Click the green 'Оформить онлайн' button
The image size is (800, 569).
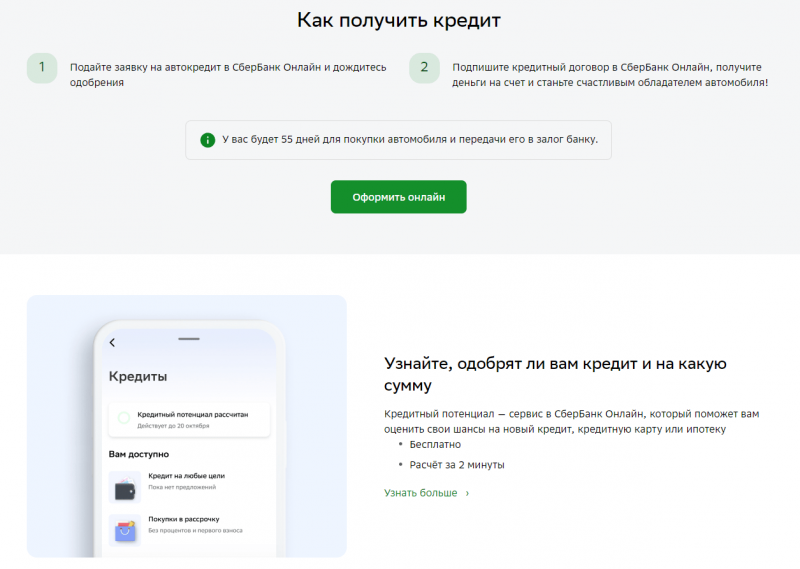(398, 197)
